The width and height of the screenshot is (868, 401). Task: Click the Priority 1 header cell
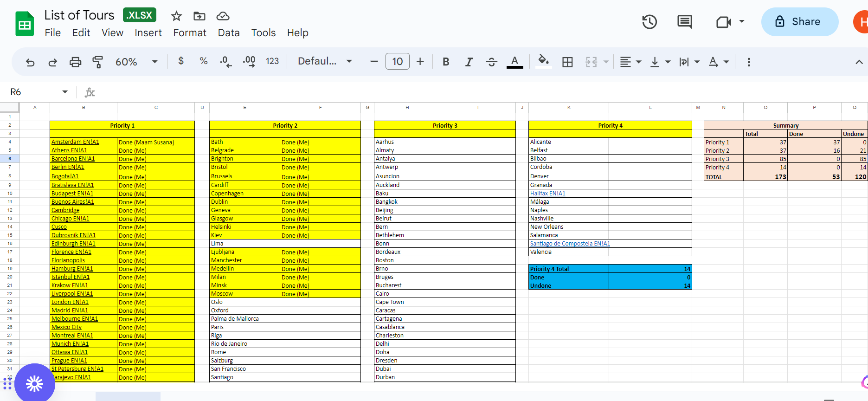(x=122, y=125)
